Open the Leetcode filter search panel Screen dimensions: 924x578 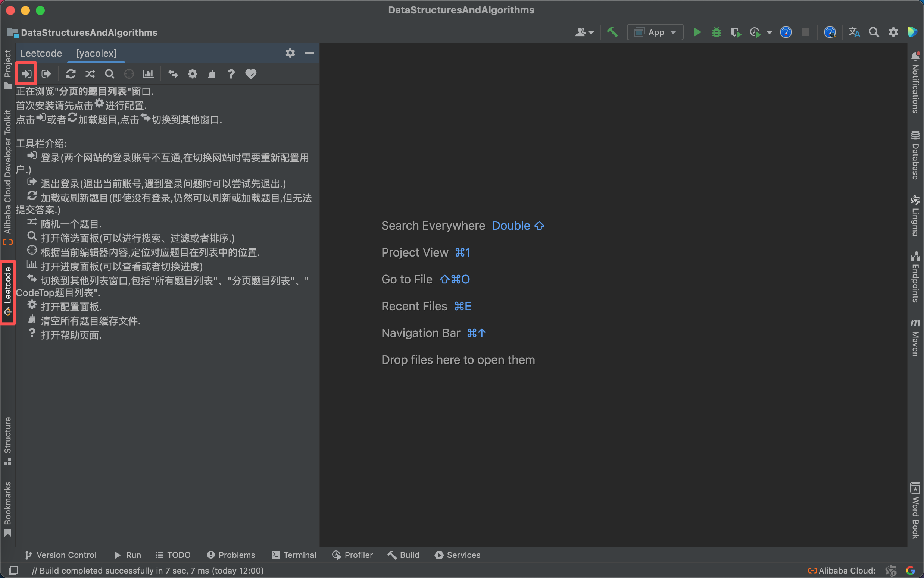coord(110,74)
